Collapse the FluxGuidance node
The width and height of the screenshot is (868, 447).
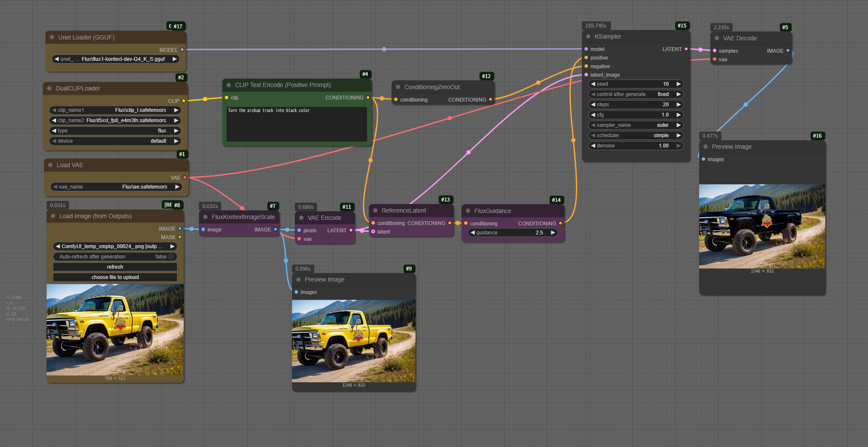click(x=468, y=211)
